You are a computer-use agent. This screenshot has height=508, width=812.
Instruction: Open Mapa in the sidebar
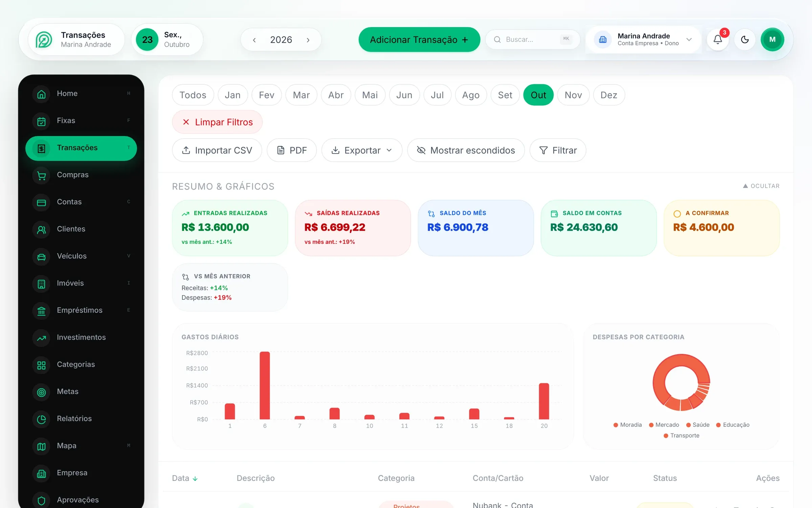pyautogui.click(x=81, y=446)
